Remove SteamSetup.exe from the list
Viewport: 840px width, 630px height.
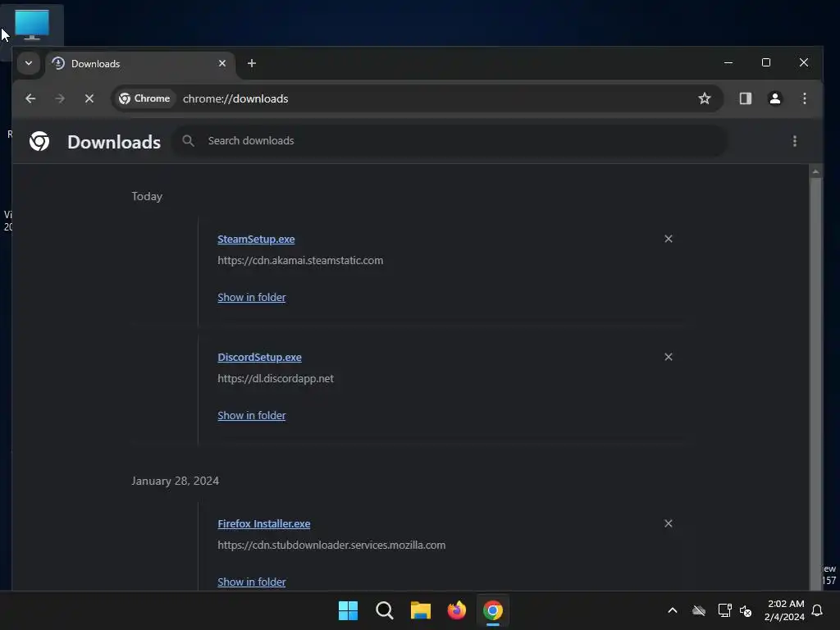668,239
